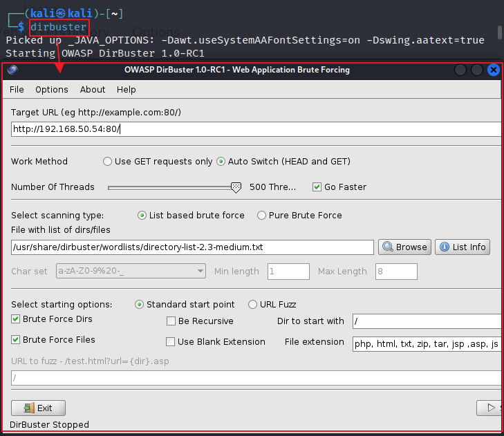This screenshot has height=436, width=504.
Task: Click the Exit button
Action: click(x=38, y=408)
